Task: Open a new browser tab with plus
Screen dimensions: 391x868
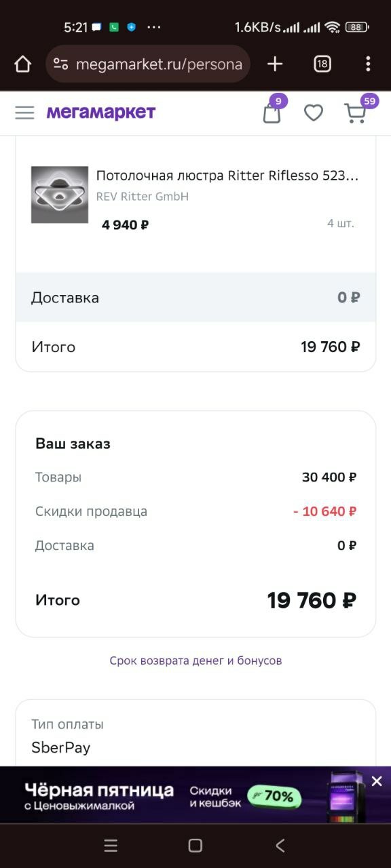Action: [274, 64]
